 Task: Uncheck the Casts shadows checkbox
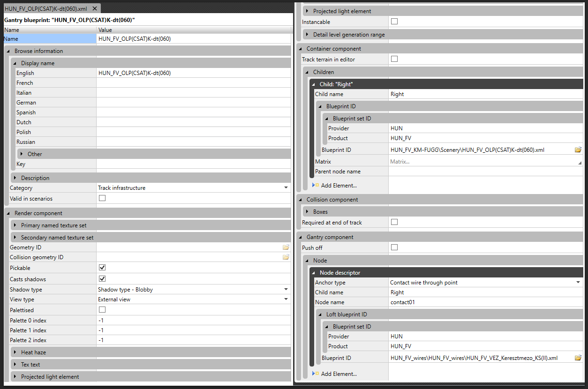(102, 279)
